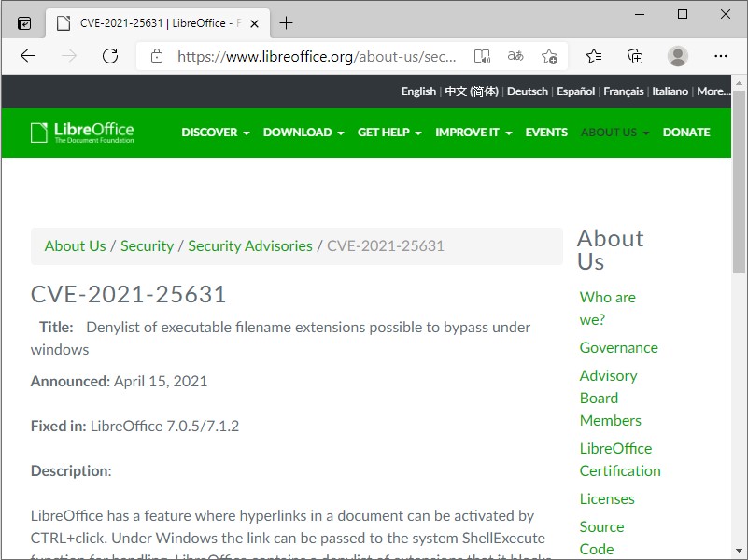This screenshot has height=560, width=748.
Task: Switch language to 中文 (简体)
Action: point(472,91)
